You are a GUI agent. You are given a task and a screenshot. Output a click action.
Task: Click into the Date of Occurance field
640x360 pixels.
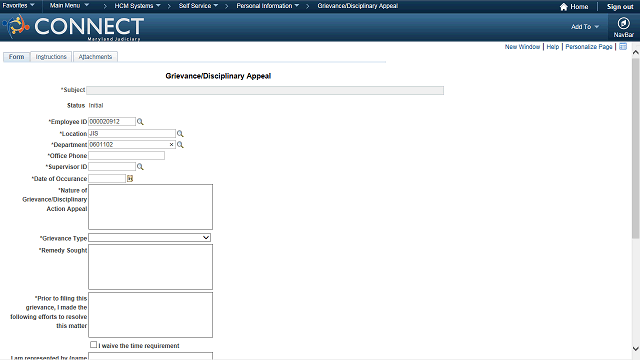pos(107,178)
